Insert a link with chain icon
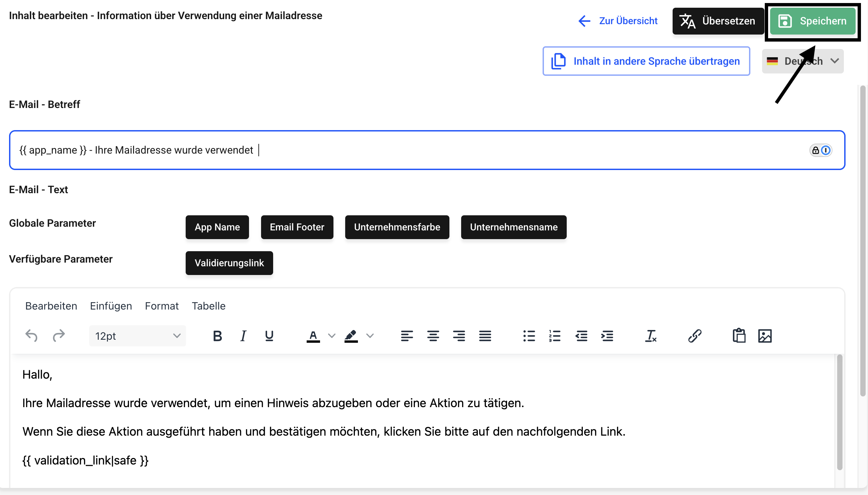The height and width of the screenshot is (495, 868). click(695, 336)
